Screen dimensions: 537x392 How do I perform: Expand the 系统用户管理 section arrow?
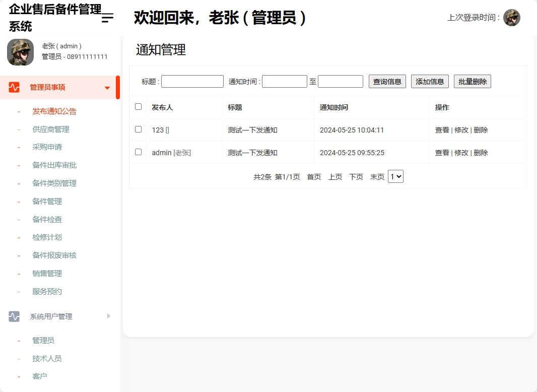109,316
